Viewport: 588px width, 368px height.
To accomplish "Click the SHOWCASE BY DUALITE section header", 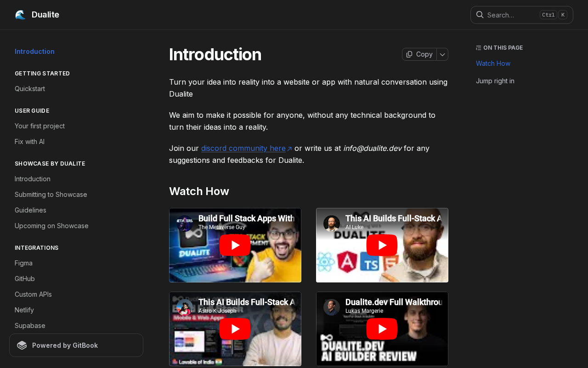I will [50, 164].
